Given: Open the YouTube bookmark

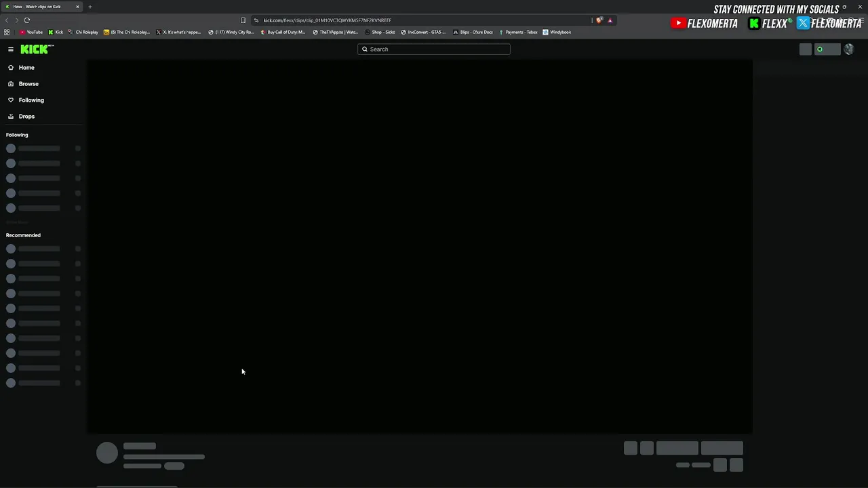Looking at the screenshot, I should click(x=31, y=32).
